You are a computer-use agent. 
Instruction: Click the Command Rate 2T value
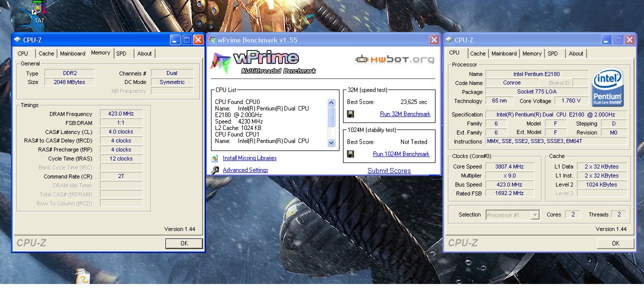coord(121,176)
